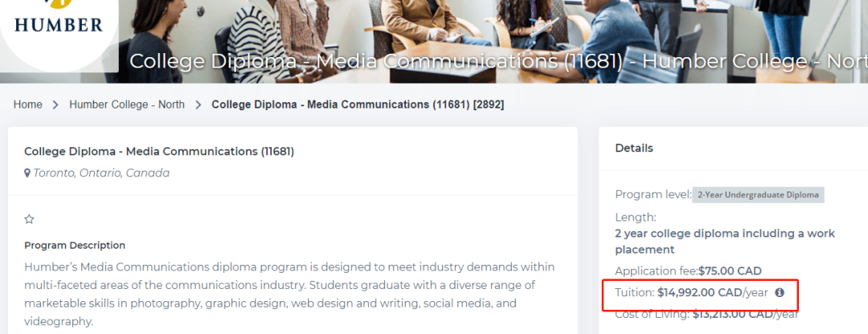Click the Toronto, Ontario, Canada location text
Image resolution: width=868 pixels, height=334 pixels.
coord(101,173)
